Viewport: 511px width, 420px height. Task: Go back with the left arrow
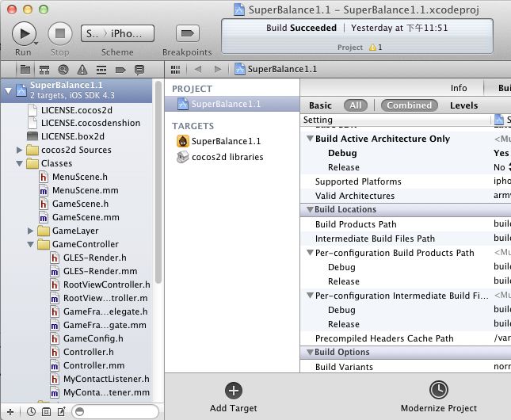coord(198,69)
